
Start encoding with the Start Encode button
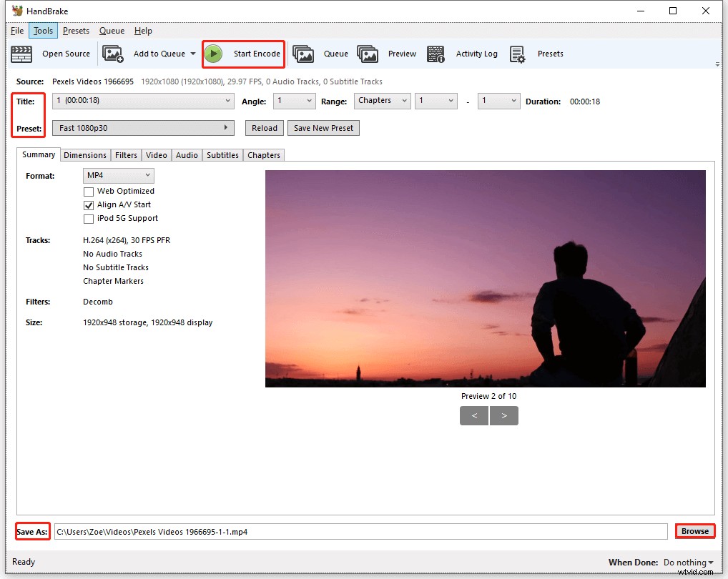pos(243,54)
